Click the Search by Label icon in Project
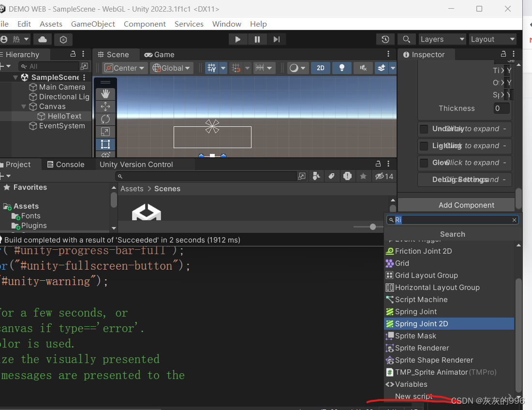 332,176
